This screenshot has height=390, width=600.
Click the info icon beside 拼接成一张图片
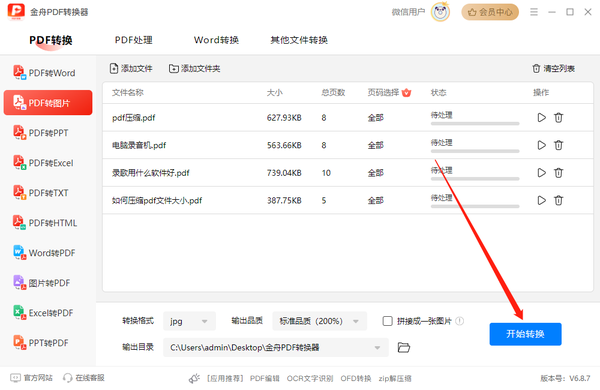point(460,321)
